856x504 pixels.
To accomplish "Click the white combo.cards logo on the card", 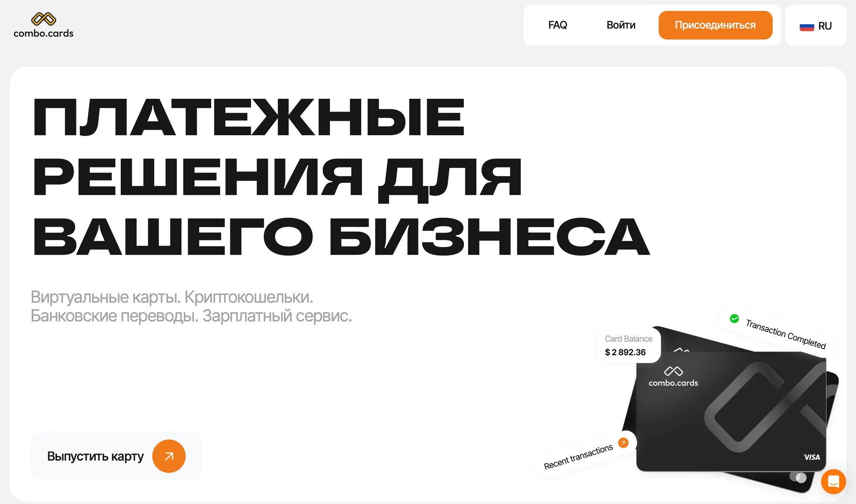I will click(673, 377).
